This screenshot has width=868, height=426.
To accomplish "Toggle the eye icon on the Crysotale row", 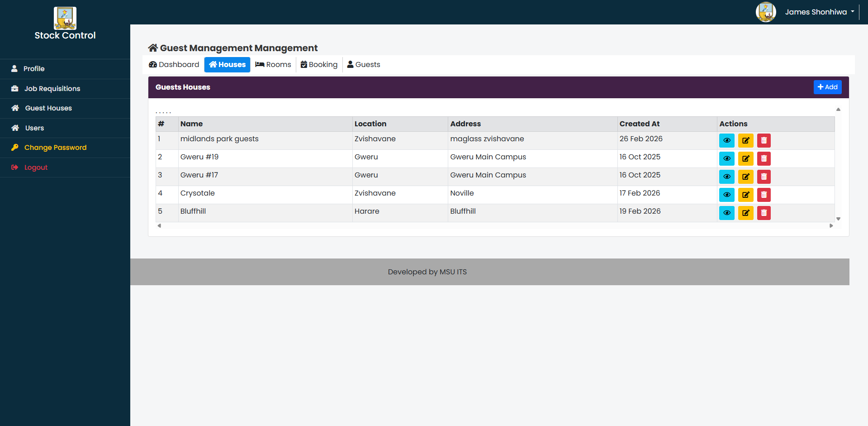I will [x=726, y=195].
